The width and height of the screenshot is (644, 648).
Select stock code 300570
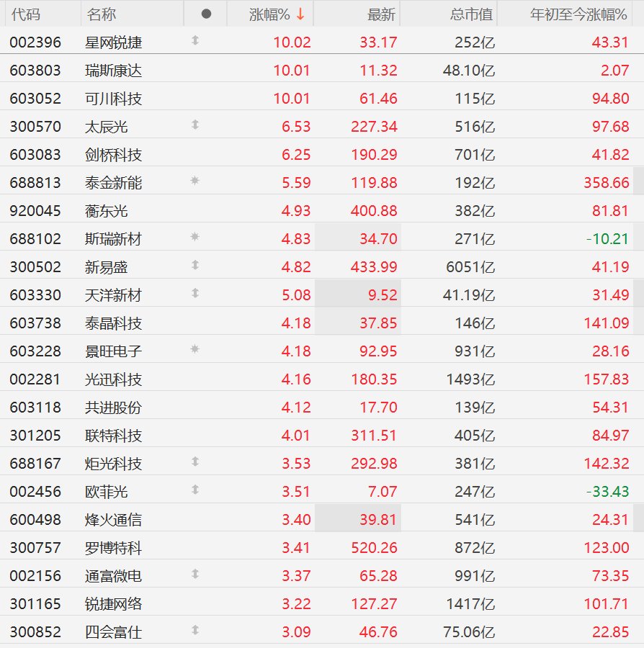[x=35, y=127]
